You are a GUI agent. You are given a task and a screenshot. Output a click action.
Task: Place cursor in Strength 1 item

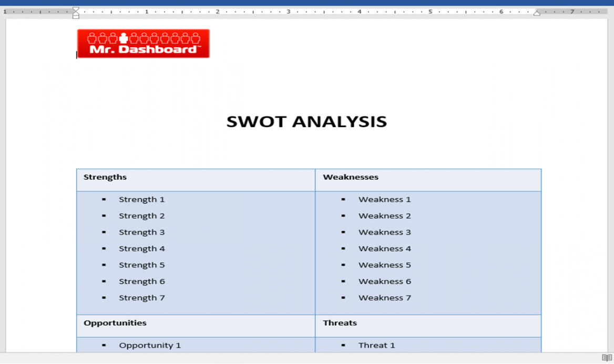click(x=141, y=200)
